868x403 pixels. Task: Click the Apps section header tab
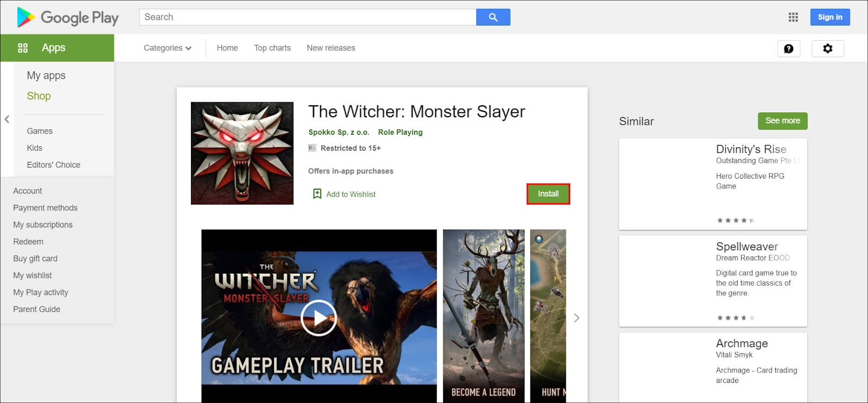(x=57, y=48)
